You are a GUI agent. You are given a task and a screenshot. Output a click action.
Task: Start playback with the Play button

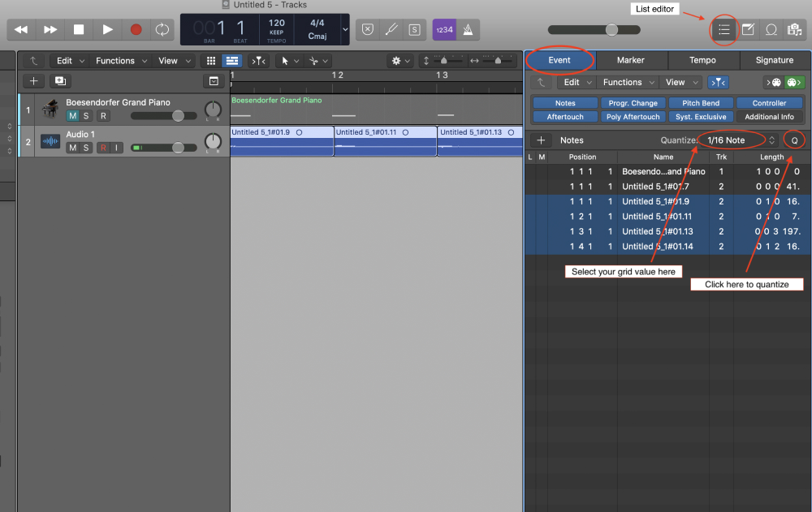(x=107, y=29)
